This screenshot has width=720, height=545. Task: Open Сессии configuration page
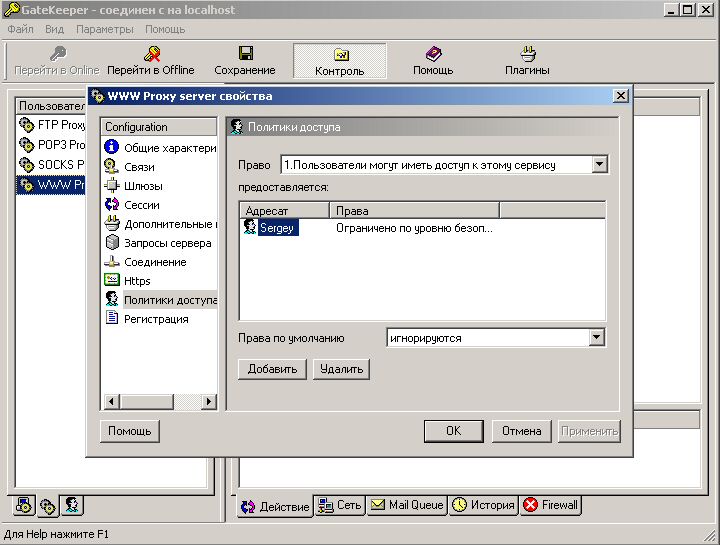coord(132,205)
